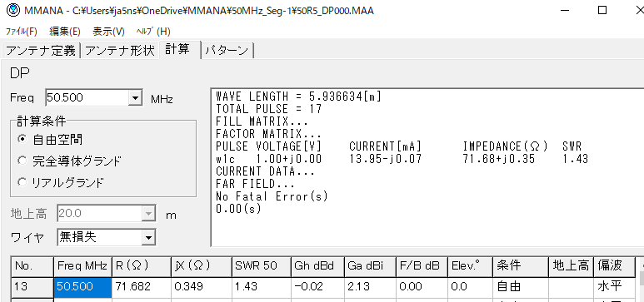Maximize the MMANA window
Viewport: 644px width, 302px height.
[x=602, y=11]
